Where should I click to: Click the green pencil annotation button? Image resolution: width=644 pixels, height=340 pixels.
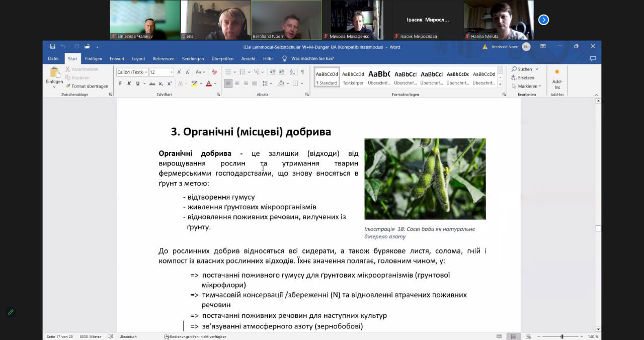[x=11, y=312]
